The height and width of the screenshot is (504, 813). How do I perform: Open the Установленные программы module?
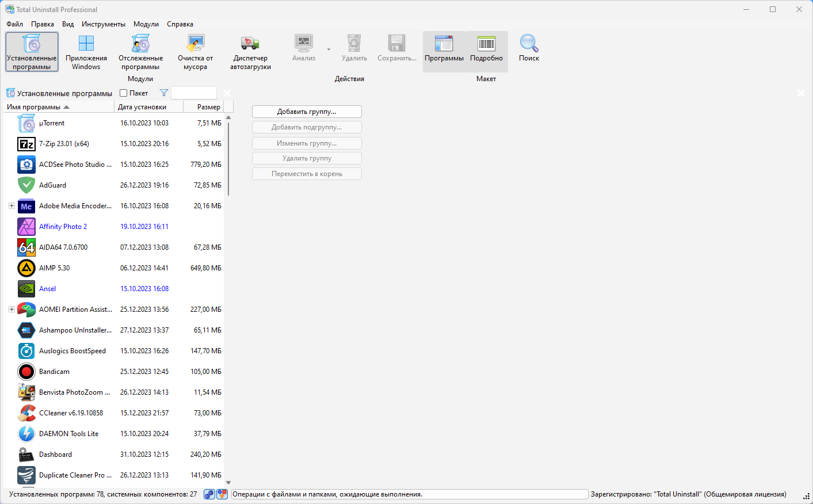(32, 51)
